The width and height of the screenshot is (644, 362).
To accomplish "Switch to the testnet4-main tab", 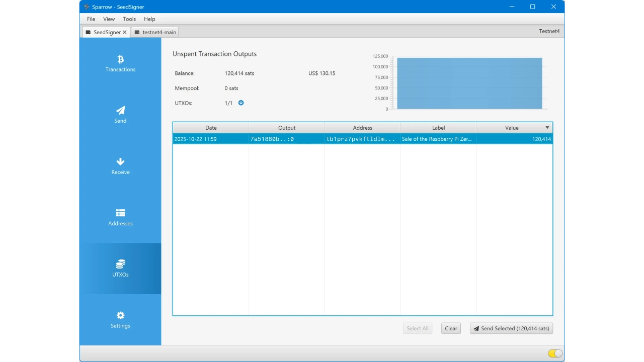I will pos(155,32).
